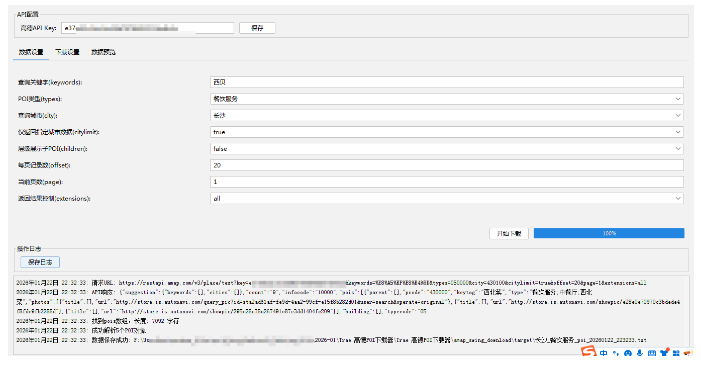Open the children dropdown set to false

pos(447,149)
